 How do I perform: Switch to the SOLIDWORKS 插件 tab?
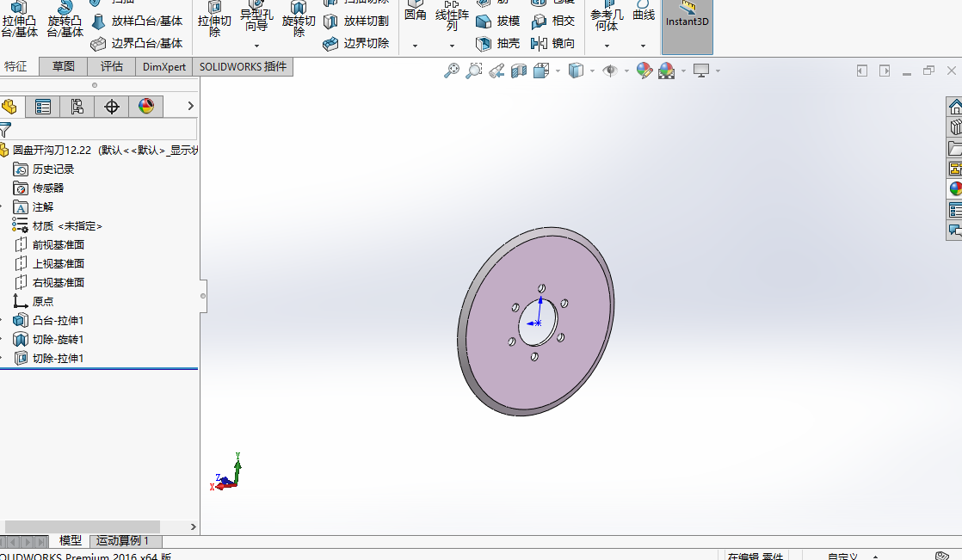click(x=243, y=67)
